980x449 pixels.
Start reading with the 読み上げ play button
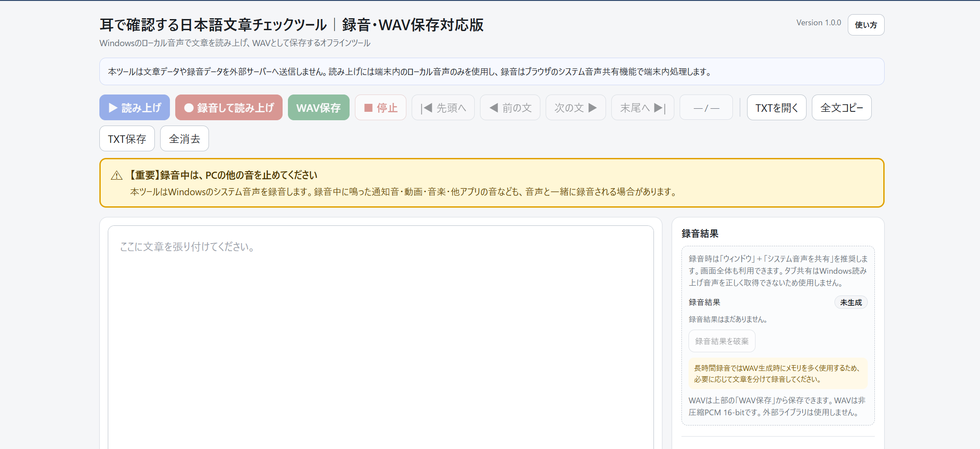point(134,107)
